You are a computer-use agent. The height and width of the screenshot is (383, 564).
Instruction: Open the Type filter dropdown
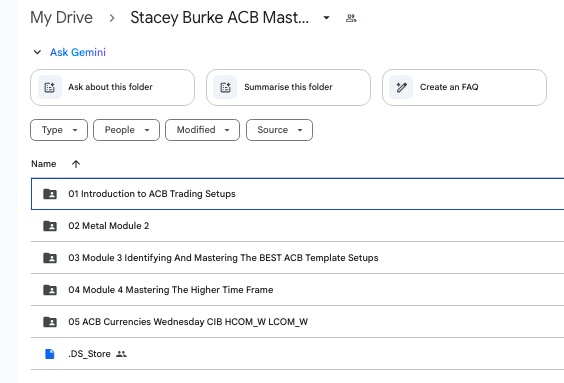point(59,130)
